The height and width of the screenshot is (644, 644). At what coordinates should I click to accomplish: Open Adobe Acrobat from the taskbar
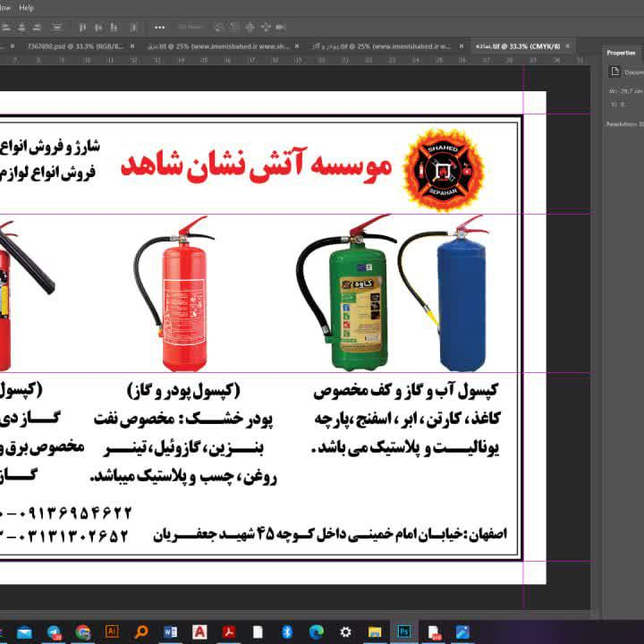pyautogui.click(x=229, y=631)
